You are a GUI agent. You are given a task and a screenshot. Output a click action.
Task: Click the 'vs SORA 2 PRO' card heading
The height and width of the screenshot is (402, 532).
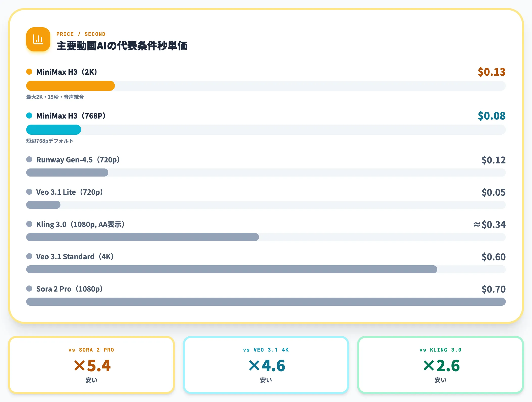tap(91, 350)
